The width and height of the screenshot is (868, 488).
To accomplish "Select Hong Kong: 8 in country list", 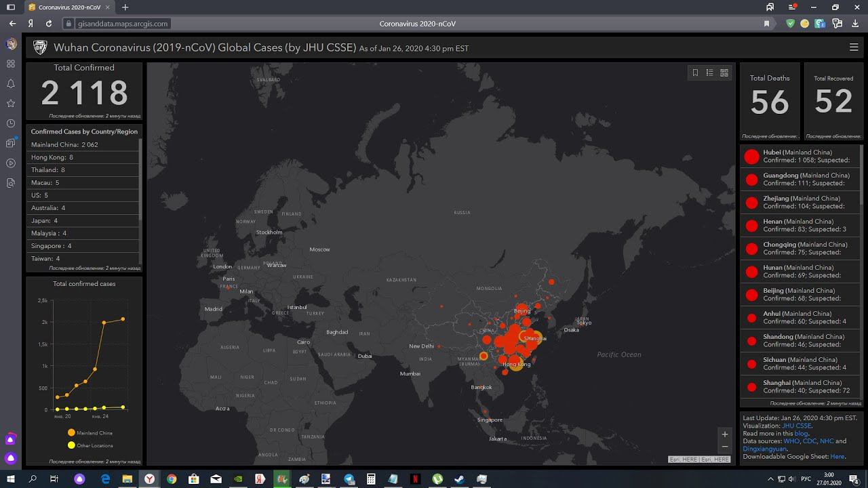I will (x=83, y=157).
